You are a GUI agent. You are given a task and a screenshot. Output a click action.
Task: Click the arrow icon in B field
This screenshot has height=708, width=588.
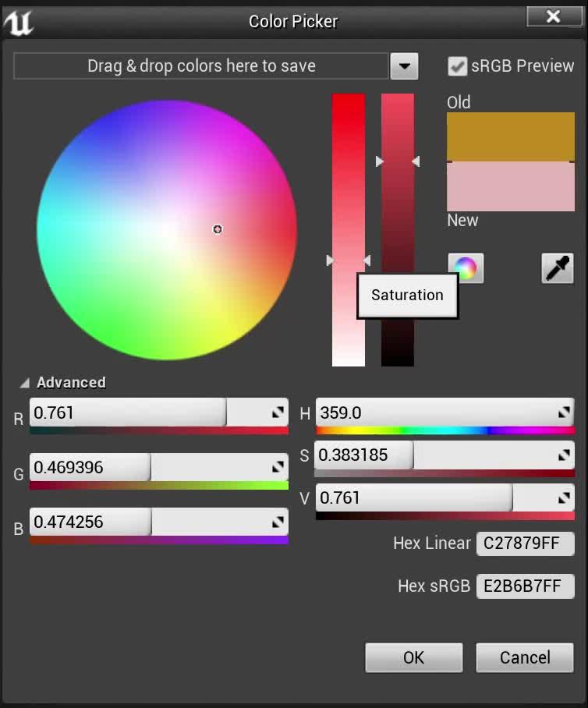[x=278, y=522]
